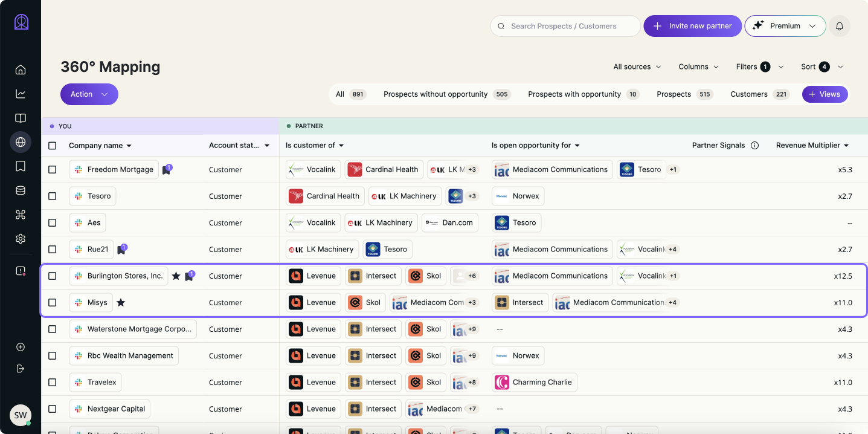Select Prospects with opportunity tab
Viewport: 868px width, 434px height.
[583, 94]
